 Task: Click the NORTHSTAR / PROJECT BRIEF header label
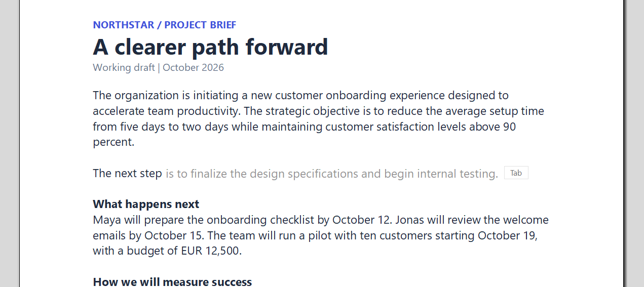pyautogui.click(x=165, y=25)
